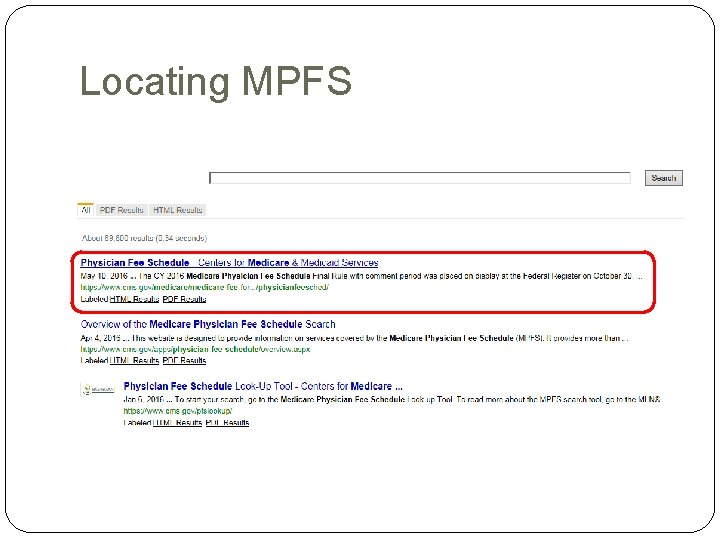Click the Overview result's Apr 4 snippet text
Screen dimensions: 720x540
click(354, 338)
